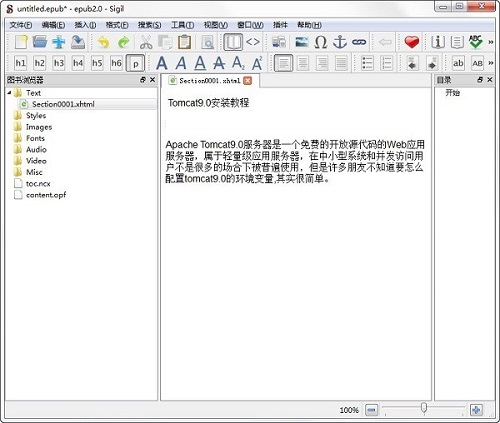Screen dimensions: 500x423
Task: Toggle underline text formatting
Action: coord(200,63)
